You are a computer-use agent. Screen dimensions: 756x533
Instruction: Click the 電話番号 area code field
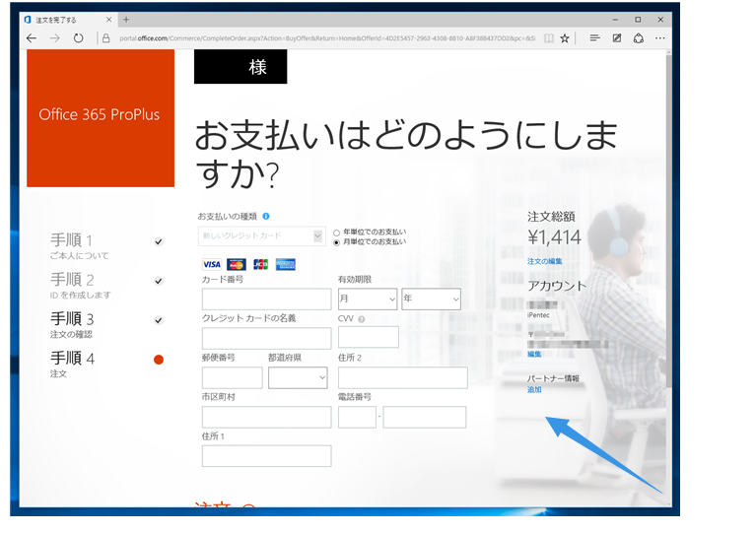357,418
